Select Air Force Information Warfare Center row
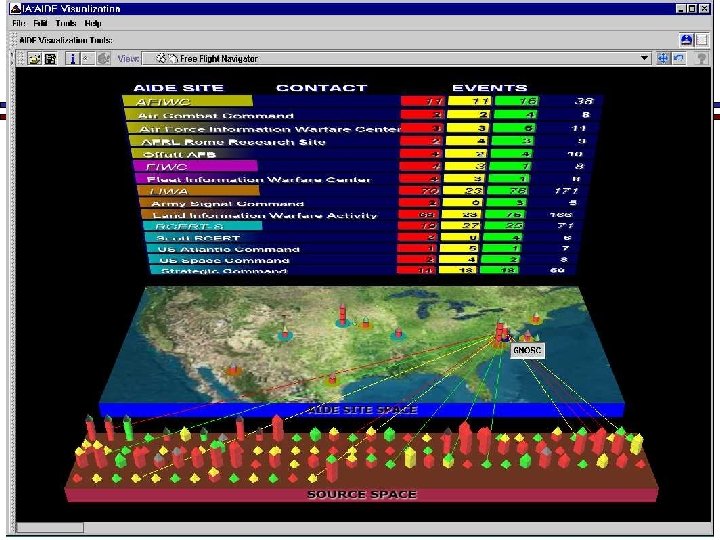This screenshot has height=540, width=720. (363, 129)
